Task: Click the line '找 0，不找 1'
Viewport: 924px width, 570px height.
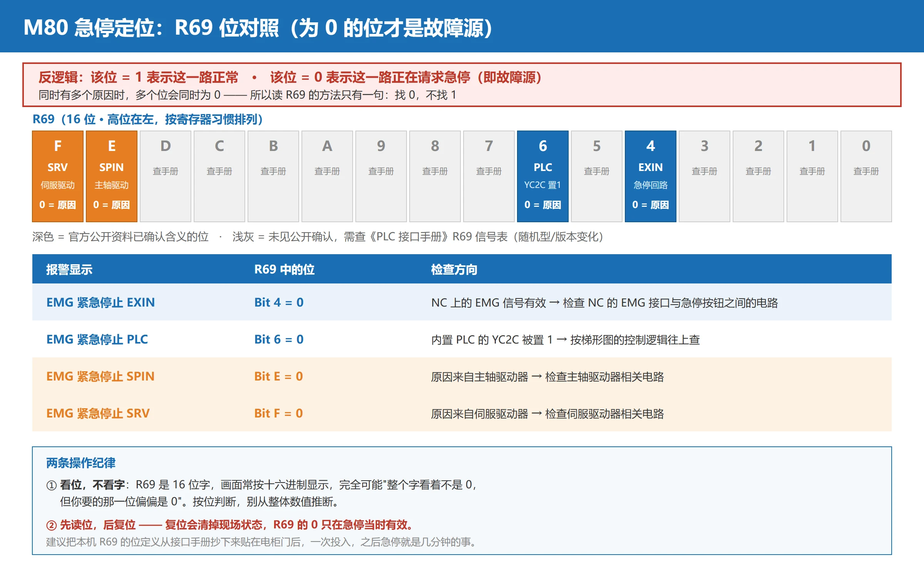Action: (x=425, y=95)
